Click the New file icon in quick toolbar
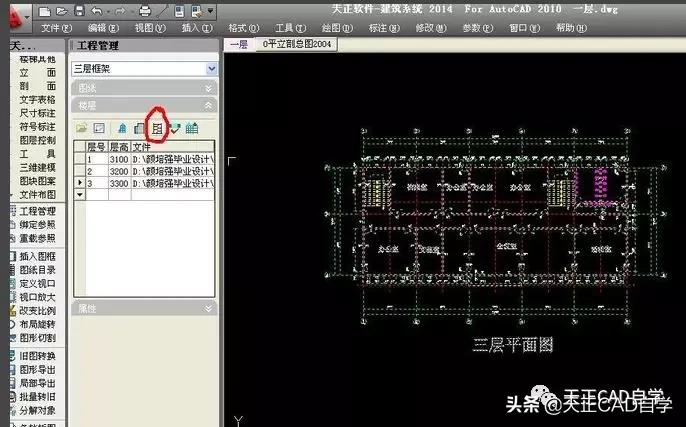Image resolution: width=686 pixels, height=427 pixels. click(45, 11)
